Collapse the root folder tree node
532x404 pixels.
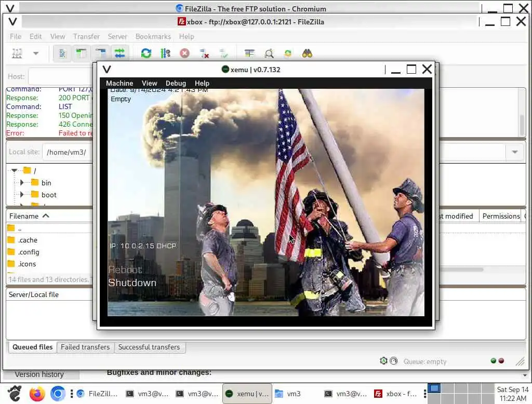[x=14, y=170]
